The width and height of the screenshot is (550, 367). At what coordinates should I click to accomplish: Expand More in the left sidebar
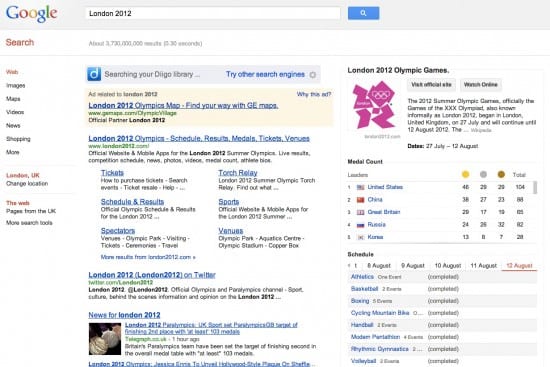click(x=13, y=152)
